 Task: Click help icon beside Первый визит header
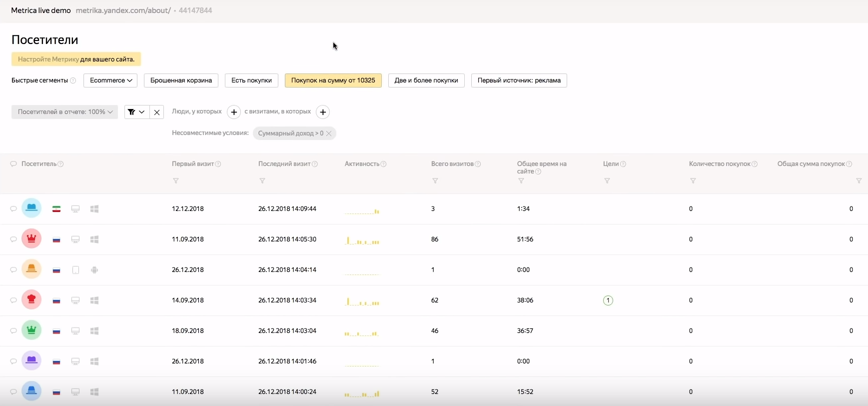218,164
